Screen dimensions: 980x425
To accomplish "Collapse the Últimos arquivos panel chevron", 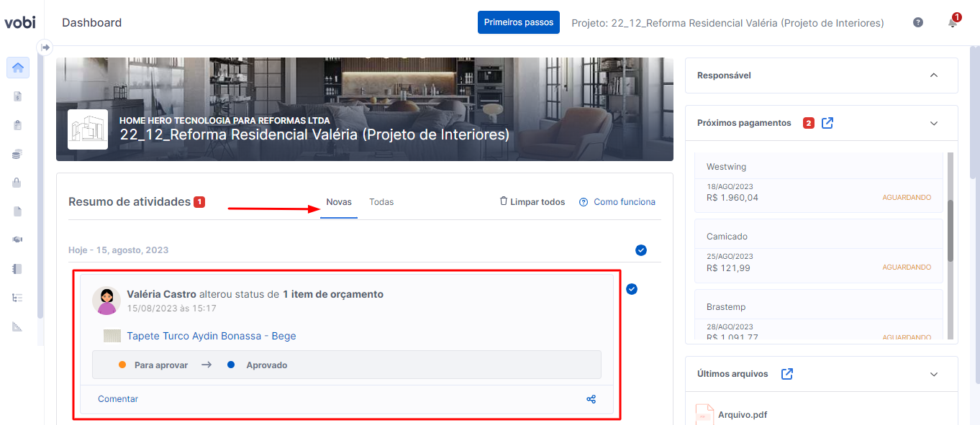I will coord(934,375).
